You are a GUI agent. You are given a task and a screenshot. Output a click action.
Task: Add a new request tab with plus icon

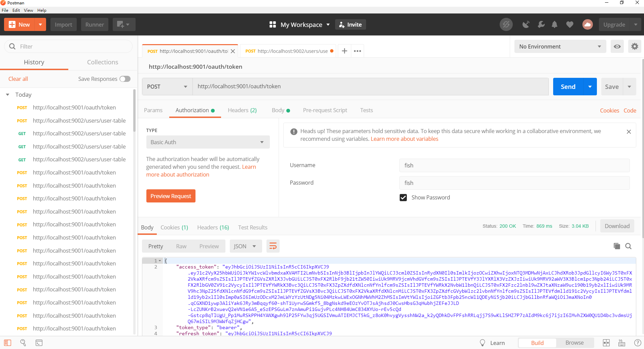pos(344,51)
